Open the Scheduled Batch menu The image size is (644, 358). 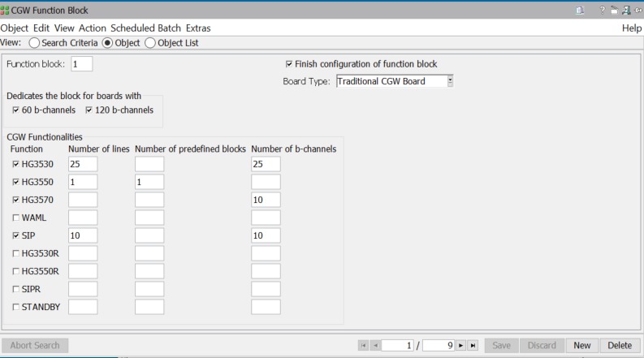click(146, 28)
